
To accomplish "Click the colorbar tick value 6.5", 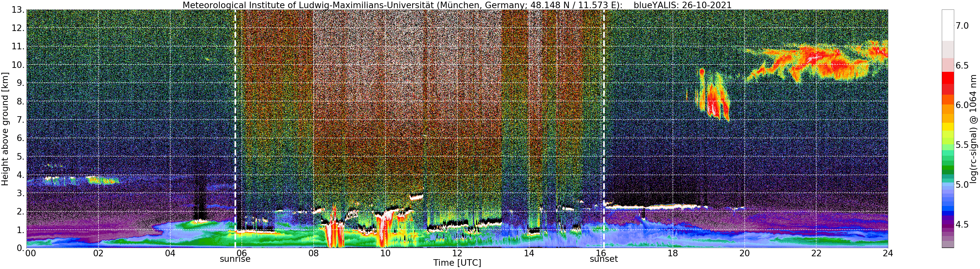I will pos(961,65).
